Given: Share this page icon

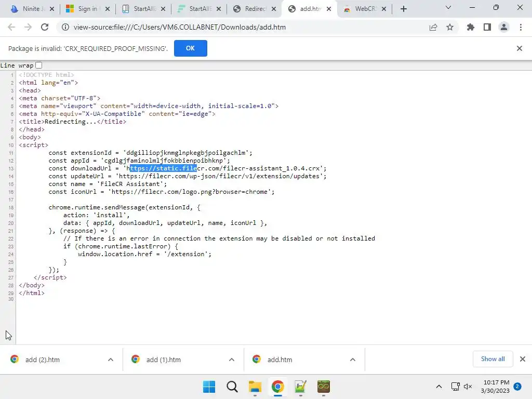Looking at the screenshot, I should click(433, 27).
